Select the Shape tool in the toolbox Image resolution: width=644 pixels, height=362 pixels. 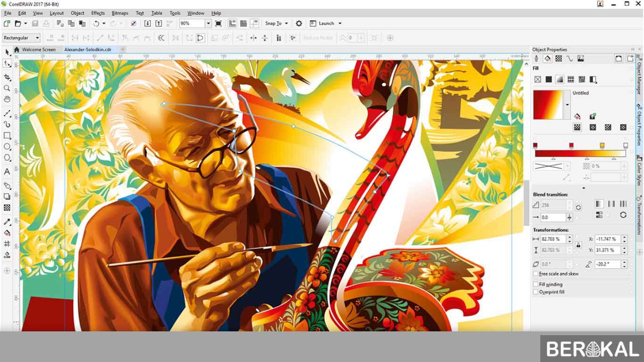pyautogui.click(x=7, y=64)
